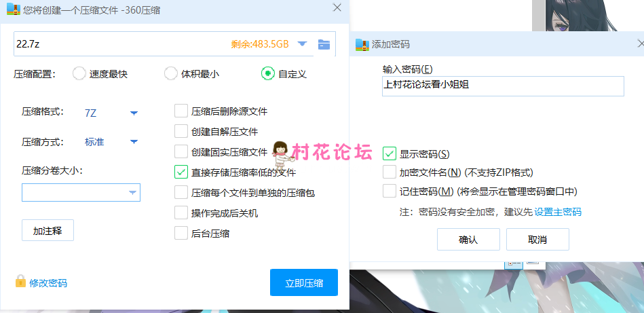Close the 您将创建一个压缩文件 window
644x313 pixels.
click(337, 7)
